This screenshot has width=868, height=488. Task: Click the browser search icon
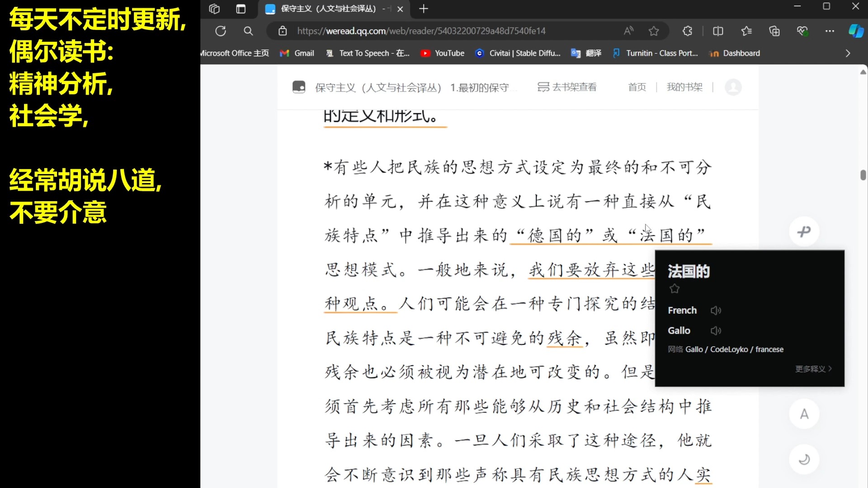coord(249,31)
